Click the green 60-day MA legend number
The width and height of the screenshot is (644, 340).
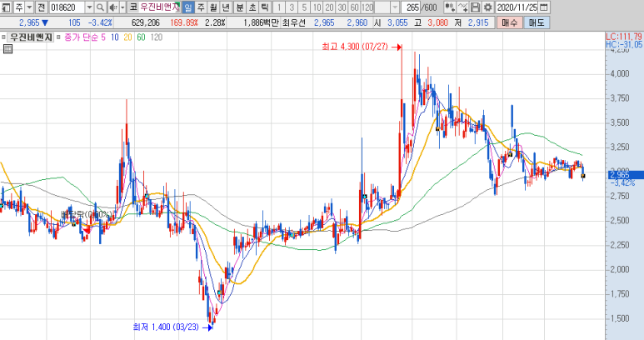[141, 37]
